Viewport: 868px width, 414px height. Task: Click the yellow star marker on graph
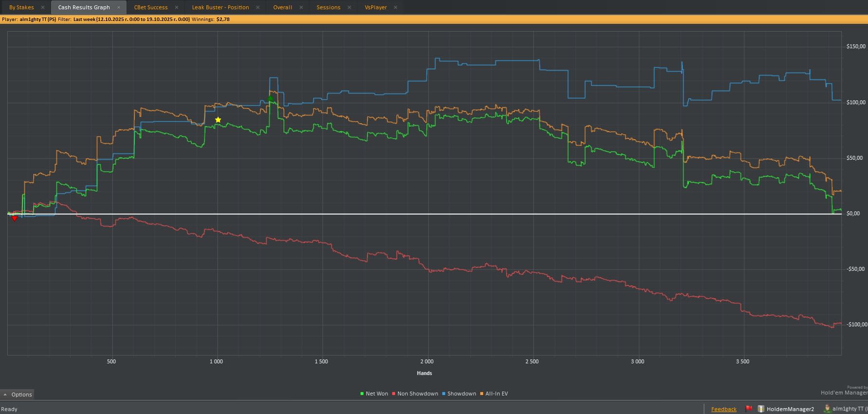pos(218,120)
